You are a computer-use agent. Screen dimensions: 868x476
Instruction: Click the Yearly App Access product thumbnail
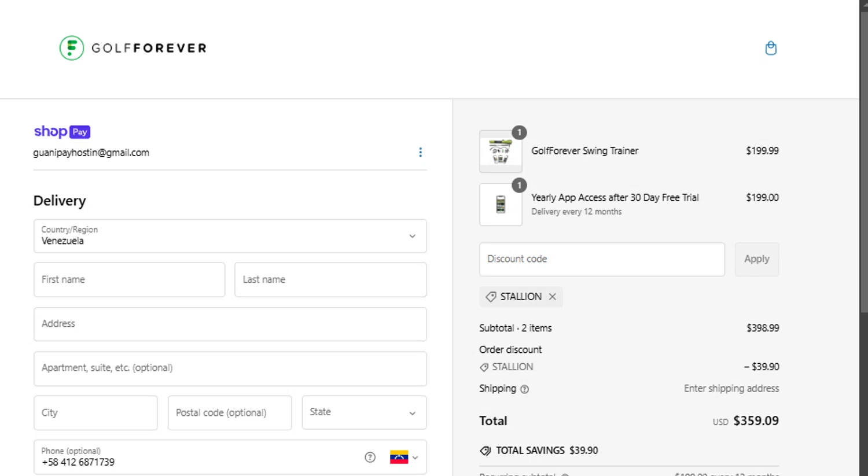point(501,205)
